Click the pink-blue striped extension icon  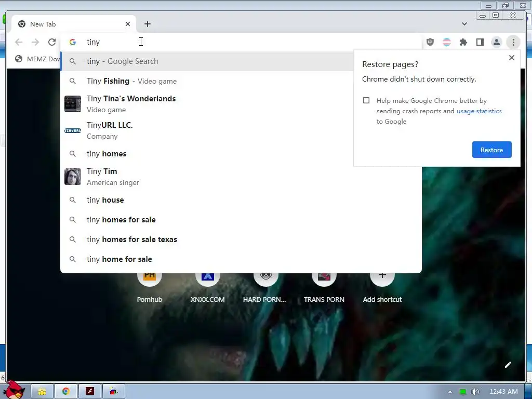447,42
